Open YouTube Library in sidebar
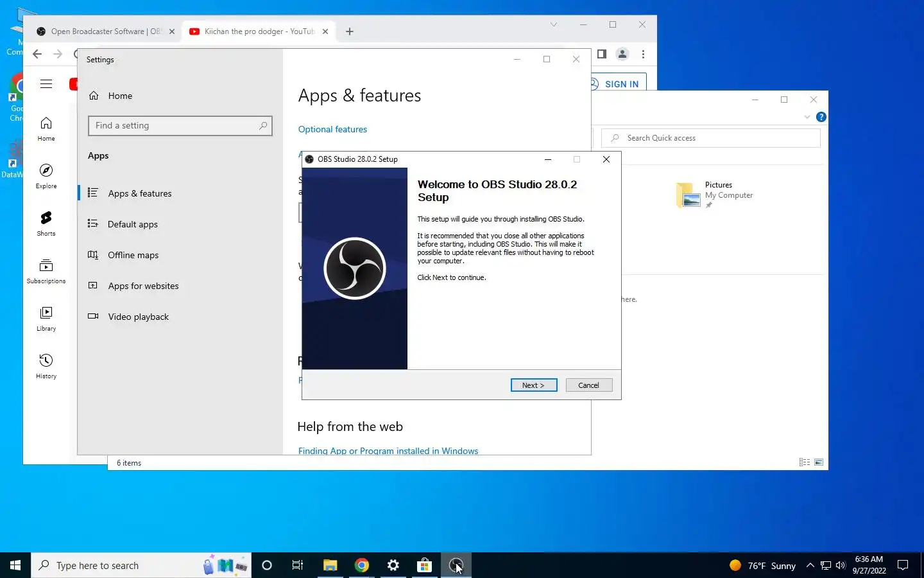This screenshot has width=924, height=578. [x=46, y=319]
